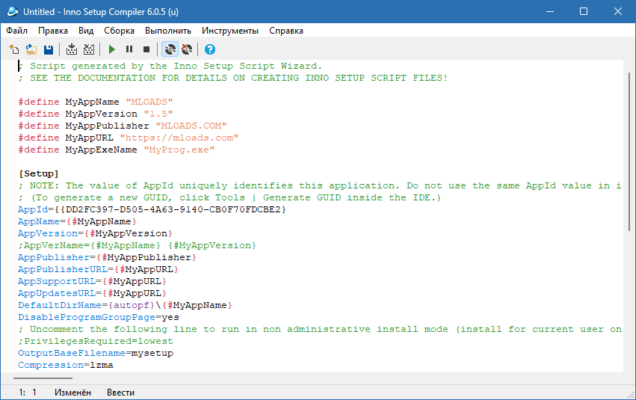Image resolution: width=636 pixels, height=400 pixels.
Task: Terminate the run with the stop square icon
Action: pos(146,49)
